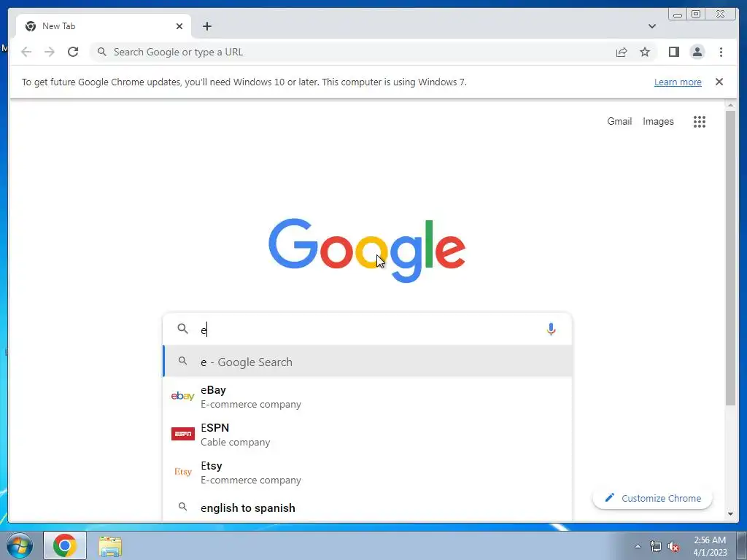The height and width of the screenshot is (560, 747).
Task: Open the profile avatar menu
Action: [x=697, y=52]
